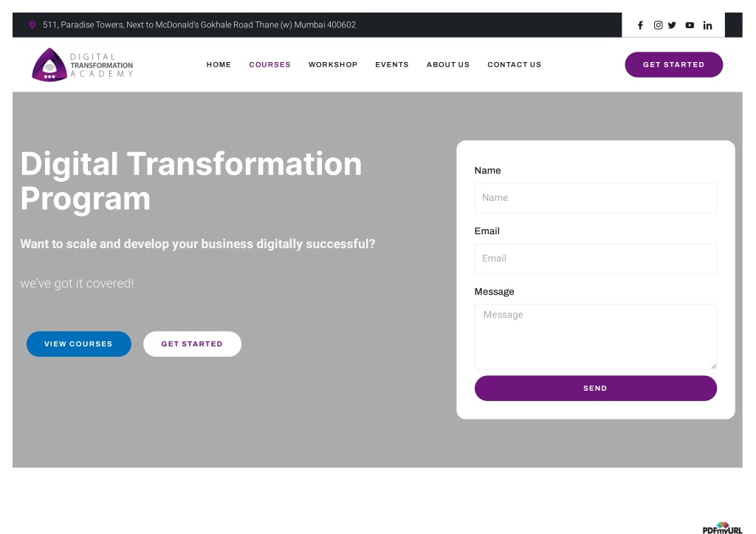Focus the Message text area
Screen dimensions: 756x534
click(596, 337)
